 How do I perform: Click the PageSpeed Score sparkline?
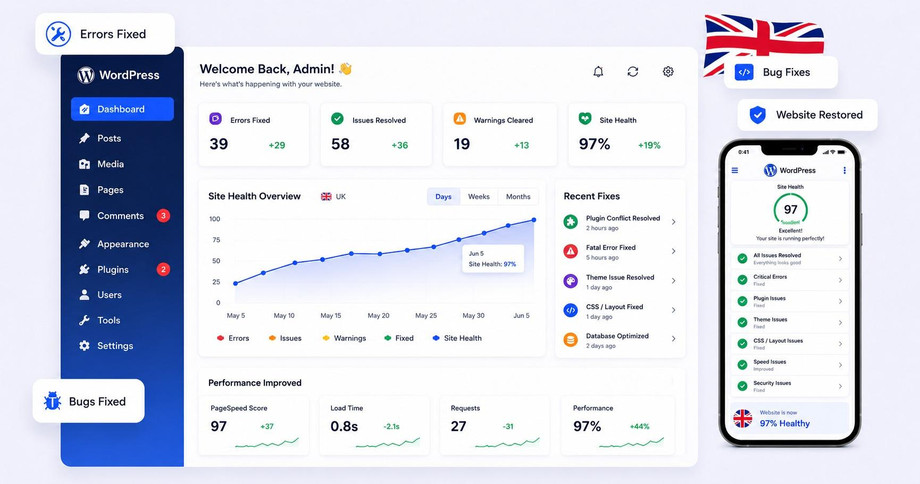[x=267, y=442]
